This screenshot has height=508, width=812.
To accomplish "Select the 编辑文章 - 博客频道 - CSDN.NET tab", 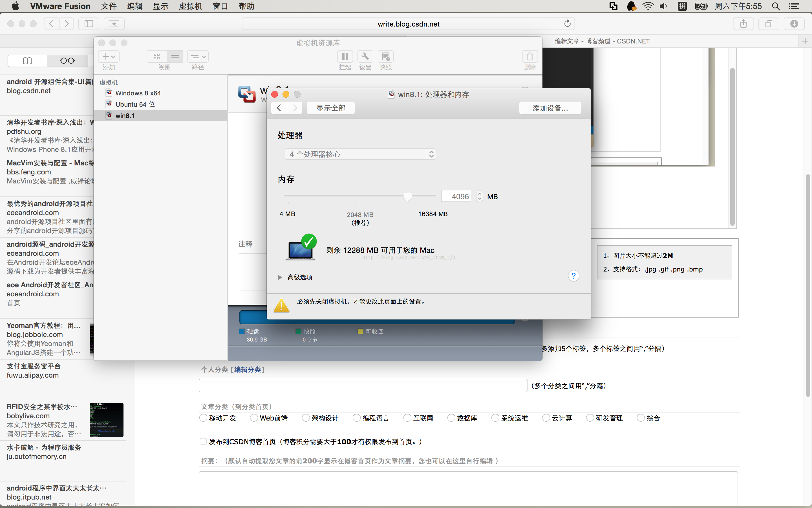I will (x=602, y=41).
